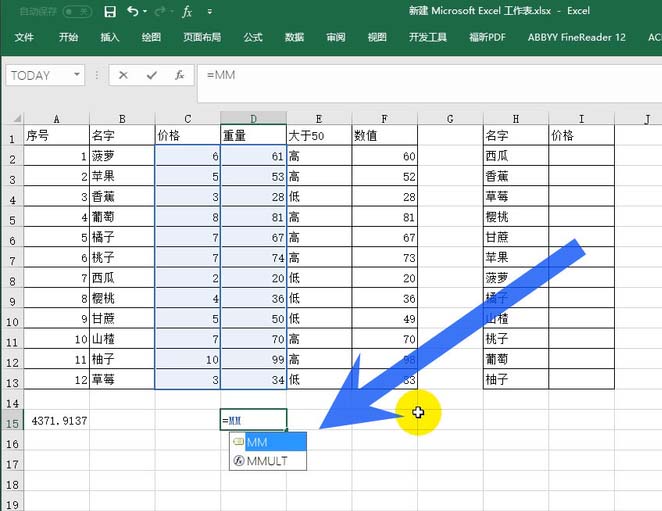Cancel formula entry with the X icon
This screenshot has width=662, height=511.
tap(123, 75)
